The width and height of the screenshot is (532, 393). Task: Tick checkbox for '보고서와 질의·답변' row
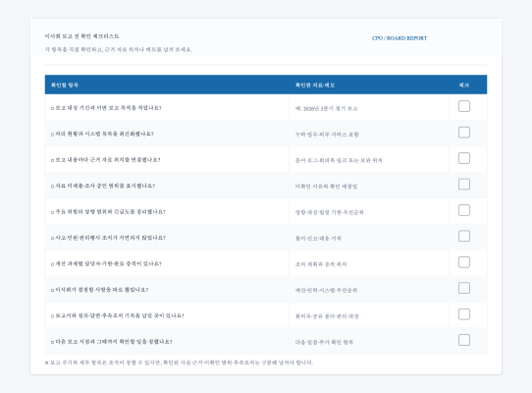464,314
